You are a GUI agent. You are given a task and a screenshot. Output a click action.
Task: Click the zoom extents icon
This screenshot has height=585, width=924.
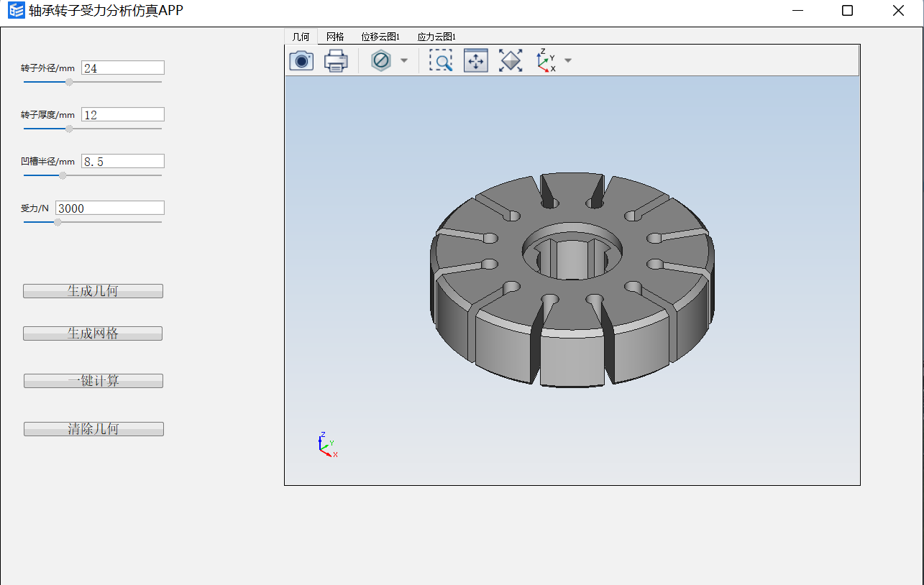(476, 61)
